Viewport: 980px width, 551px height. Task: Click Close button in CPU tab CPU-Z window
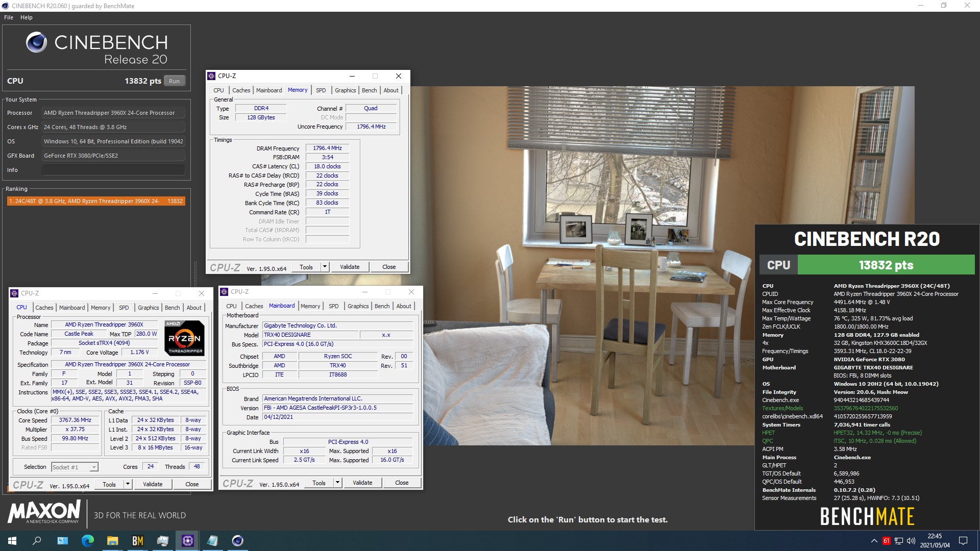pyautogui.click(x=192, y=484)
